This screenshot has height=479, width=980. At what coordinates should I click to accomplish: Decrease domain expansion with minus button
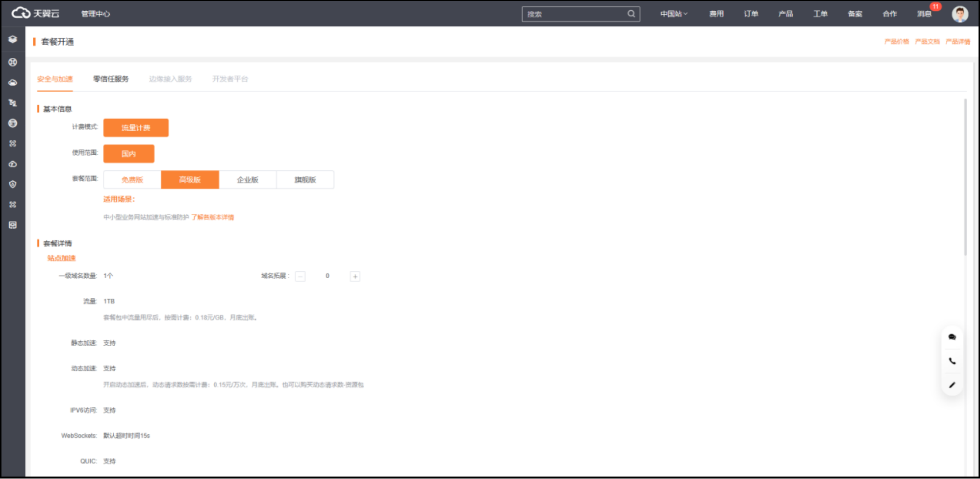[x=300, y=277]
